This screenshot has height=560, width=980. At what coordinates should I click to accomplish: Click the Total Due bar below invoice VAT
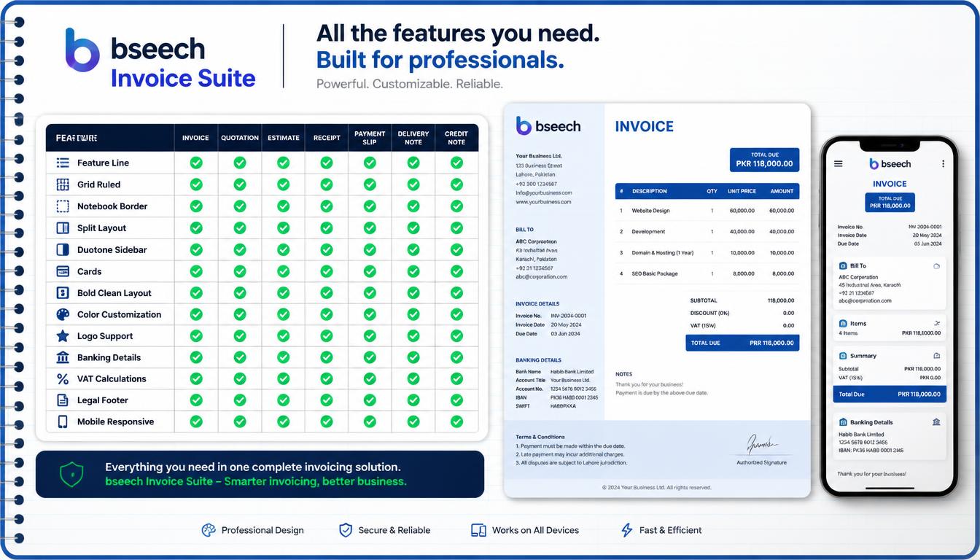tap(742, 343)
